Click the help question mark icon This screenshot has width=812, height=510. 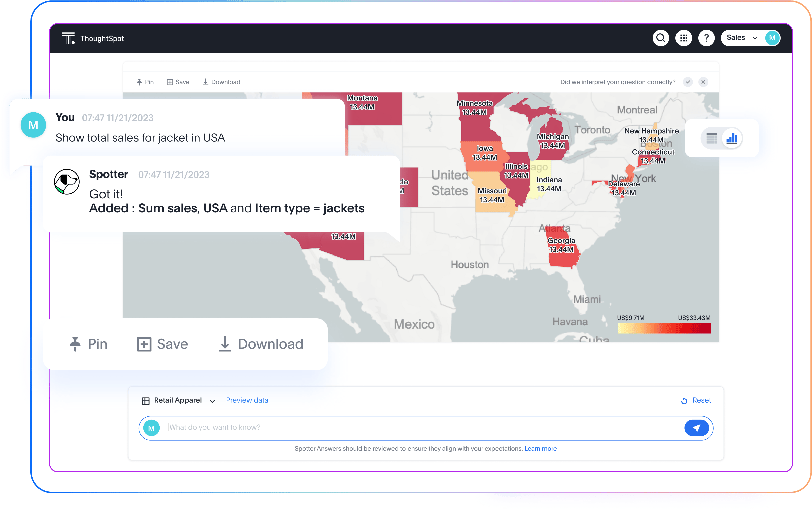(x=706, y=38)
